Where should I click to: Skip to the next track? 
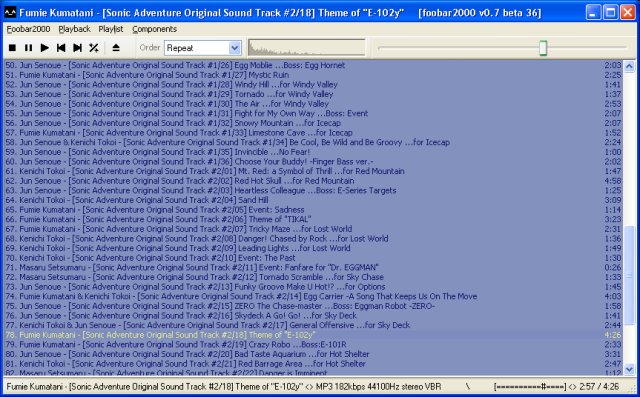point(77,48)
